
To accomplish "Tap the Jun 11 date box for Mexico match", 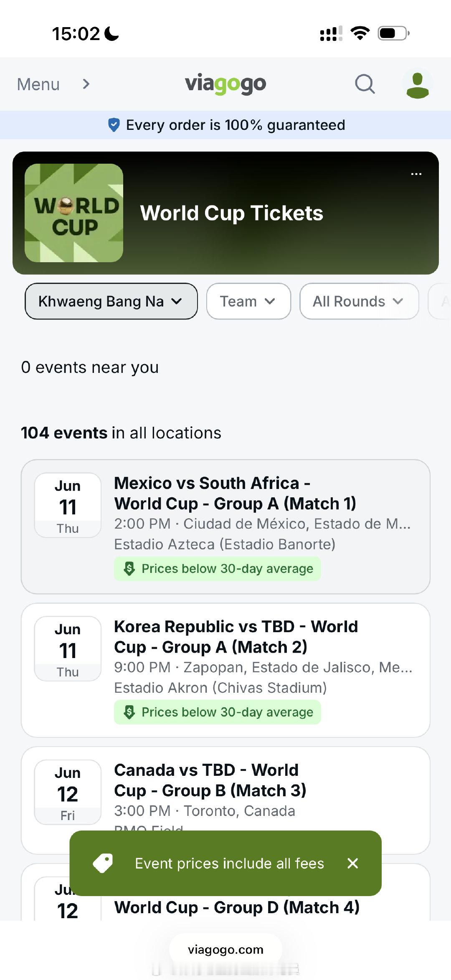I will tap(68, 505).
